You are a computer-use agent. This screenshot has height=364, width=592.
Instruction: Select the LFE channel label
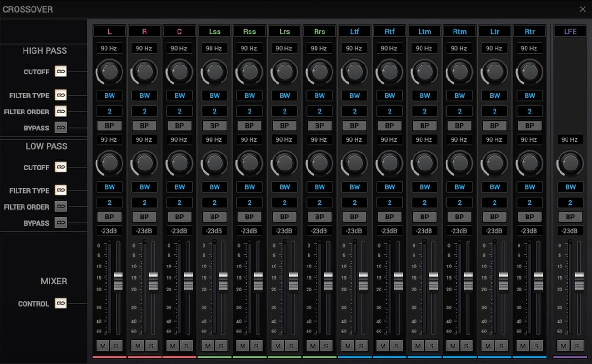click(x=570, y=32)
